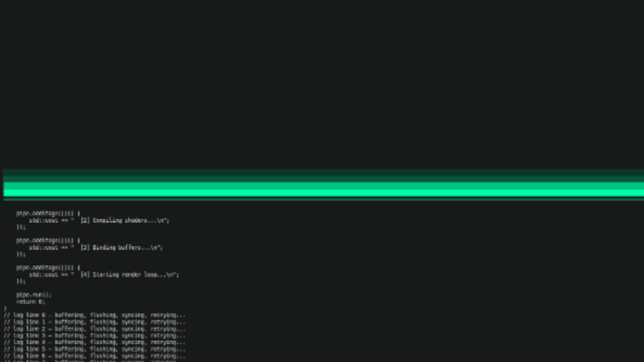Select the comment 'log line 1'
This screenshot has height=362, width=644.
coord(95,323)
